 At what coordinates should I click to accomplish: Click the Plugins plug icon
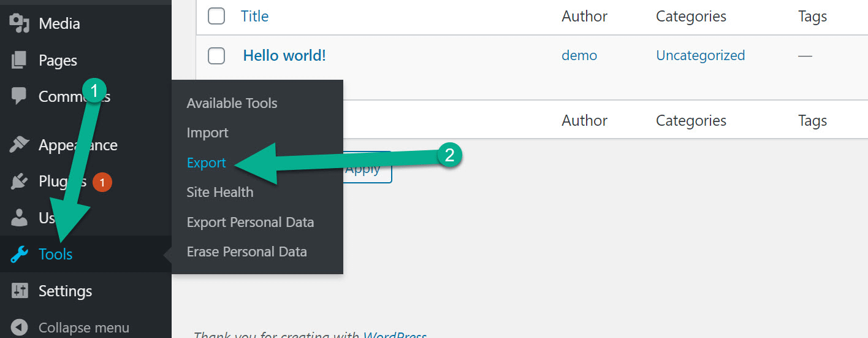tap(20, 182)
